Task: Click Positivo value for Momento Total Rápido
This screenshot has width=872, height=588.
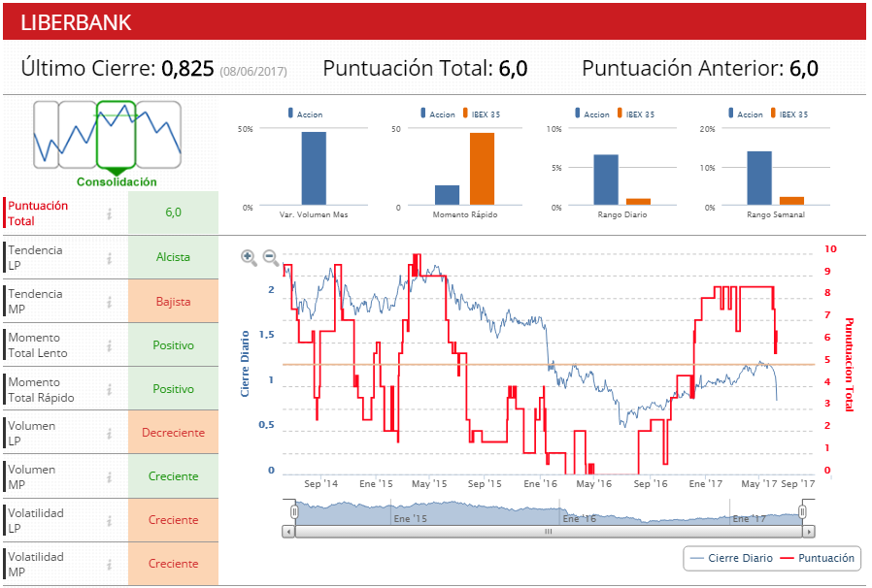Action: click(x=173, y=389)
